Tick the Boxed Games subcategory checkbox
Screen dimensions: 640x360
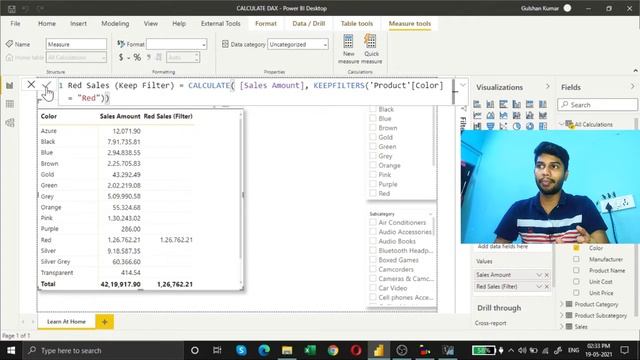pos(373,260)
